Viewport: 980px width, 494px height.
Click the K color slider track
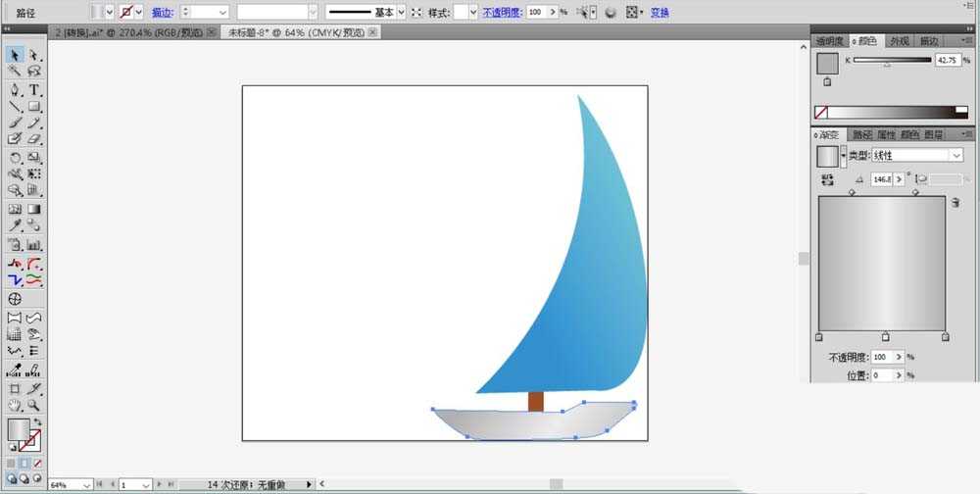click(x=892, y=60)
